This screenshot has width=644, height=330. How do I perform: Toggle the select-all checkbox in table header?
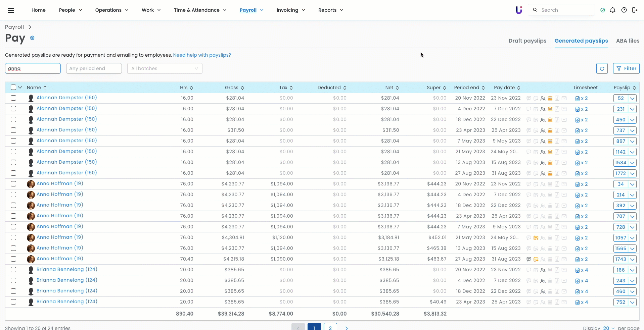click(x=13, y=87)
